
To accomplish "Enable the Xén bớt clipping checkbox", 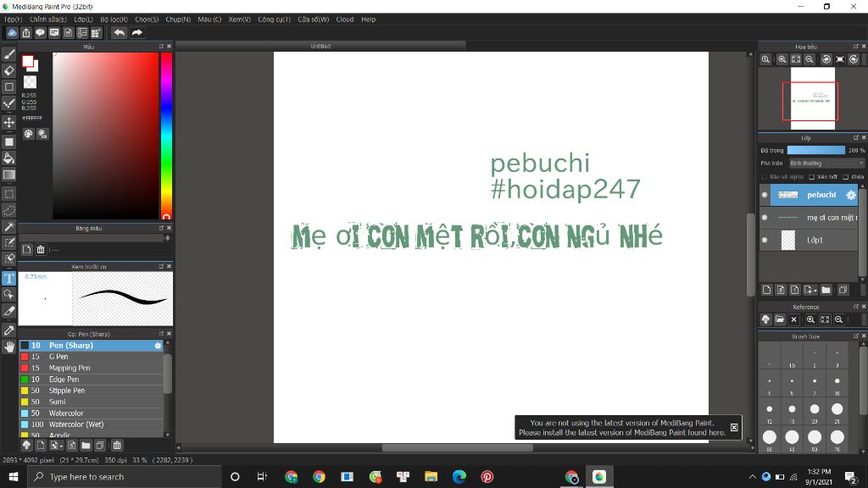I will [x=811, y=177].
